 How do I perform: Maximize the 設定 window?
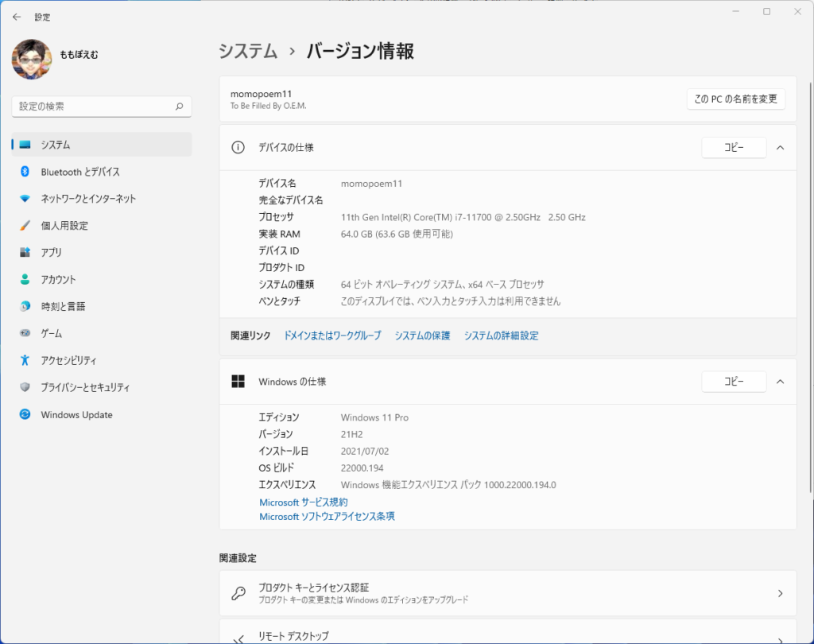click(x=767, y=12)
